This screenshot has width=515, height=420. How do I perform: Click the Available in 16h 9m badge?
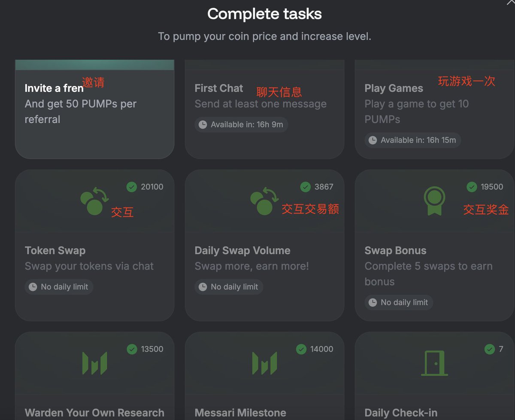tap(241, 125)
